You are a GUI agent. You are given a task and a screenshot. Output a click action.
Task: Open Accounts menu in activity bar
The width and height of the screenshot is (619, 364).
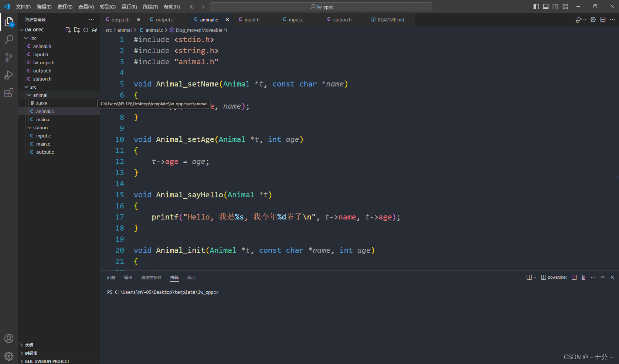pyautogui.click(x=9, y=339)
